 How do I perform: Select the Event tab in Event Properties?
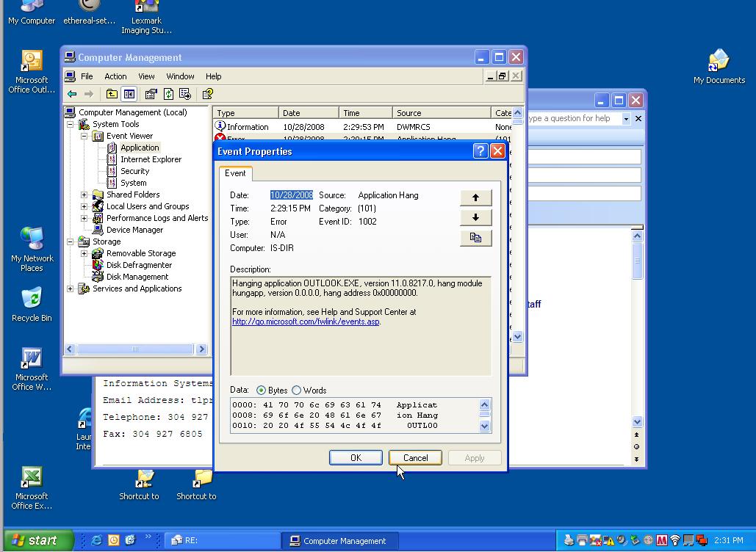235,173
